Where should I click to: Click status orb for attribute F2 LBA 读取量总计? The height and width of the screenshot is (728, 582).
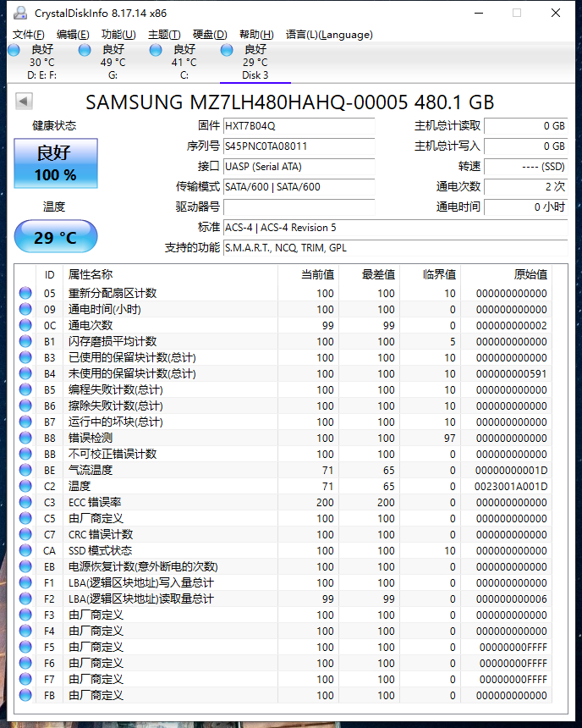(x=25, y=598)
